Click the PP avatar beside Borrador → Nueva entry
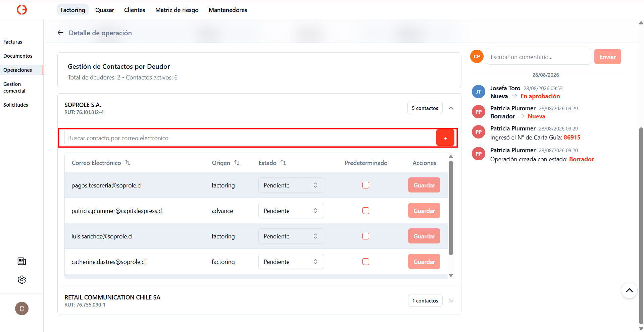 pos(479,112)
